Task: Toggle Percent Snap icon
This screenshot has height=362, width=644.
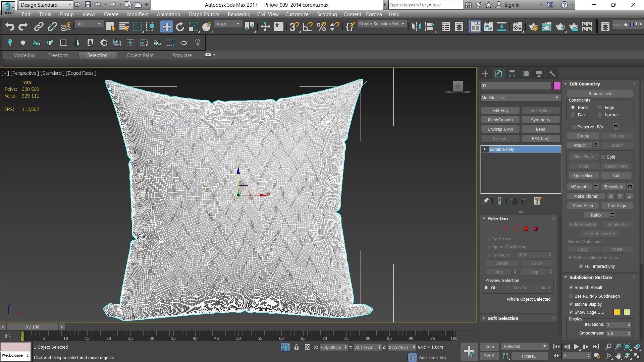Action: click(x=321, y=27)
